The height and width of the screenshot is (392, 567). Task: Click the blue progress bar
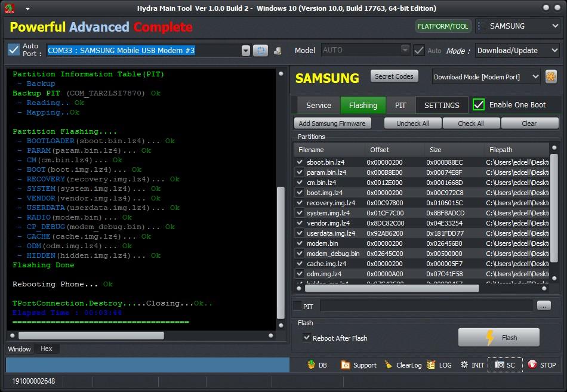[147, 365]
